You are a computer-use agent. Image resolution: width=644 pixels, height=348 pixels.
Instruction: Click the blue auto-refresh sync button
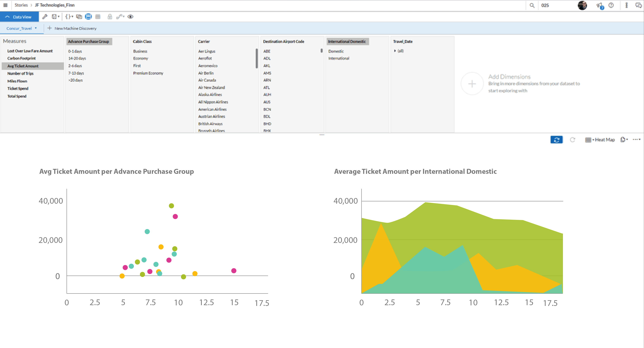[556, 140]
